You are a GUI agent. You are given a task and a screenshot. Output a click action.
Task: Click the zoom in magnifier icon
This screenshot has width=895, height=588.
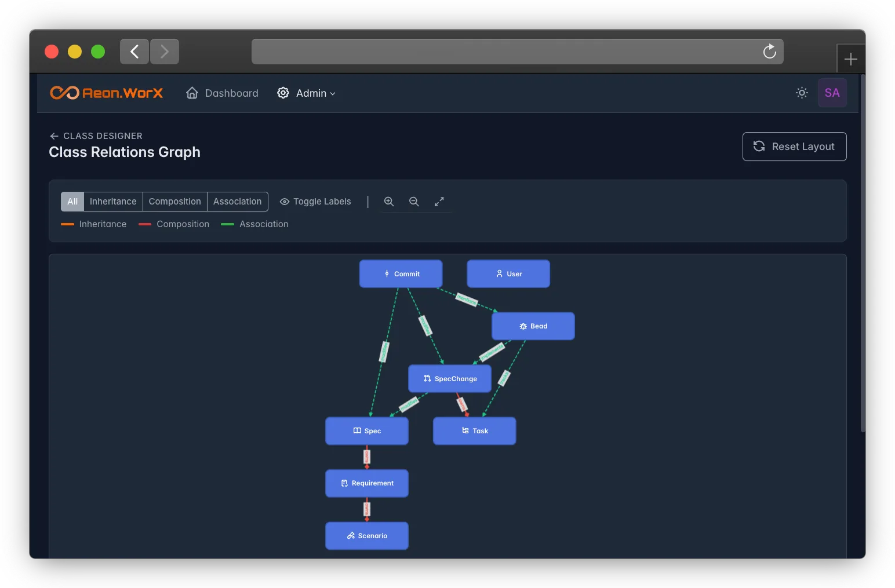coord(389,202)
